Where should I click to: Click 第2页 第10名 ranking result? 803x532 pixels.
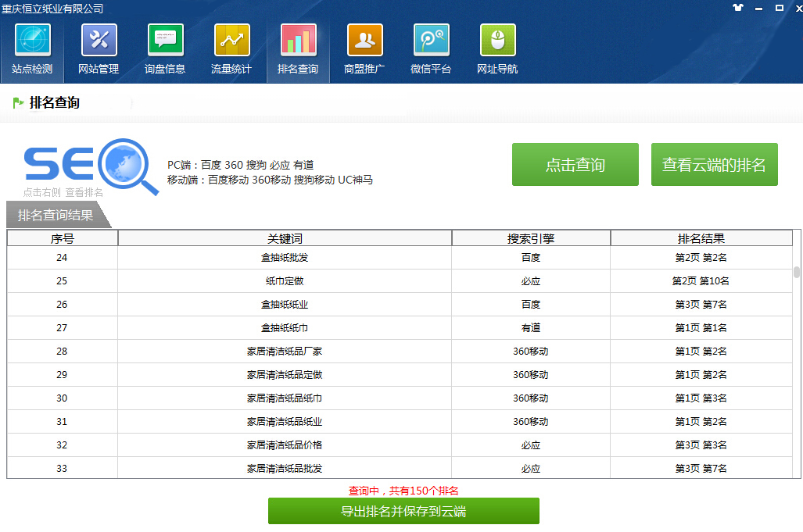pos(701,280)
